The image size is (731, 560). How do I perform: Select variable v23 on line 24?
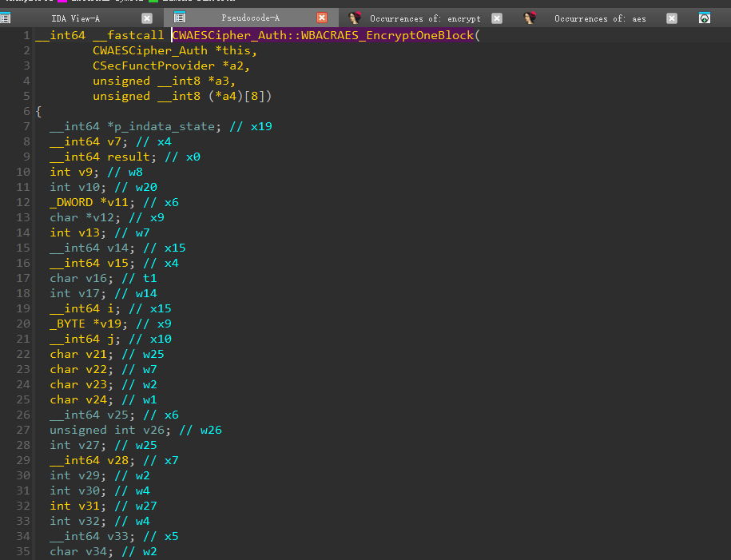click(x=96, y=384)
